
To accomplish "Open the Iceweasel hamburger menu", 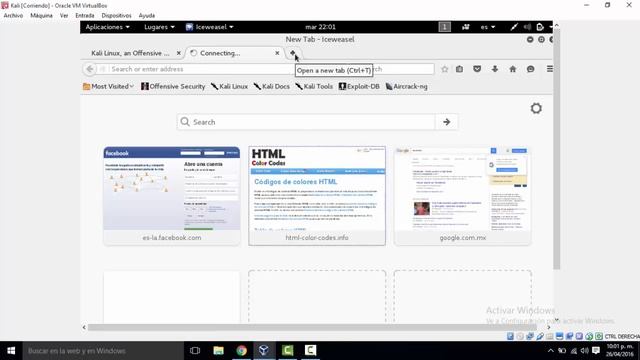I will click(x=549, y=69).
